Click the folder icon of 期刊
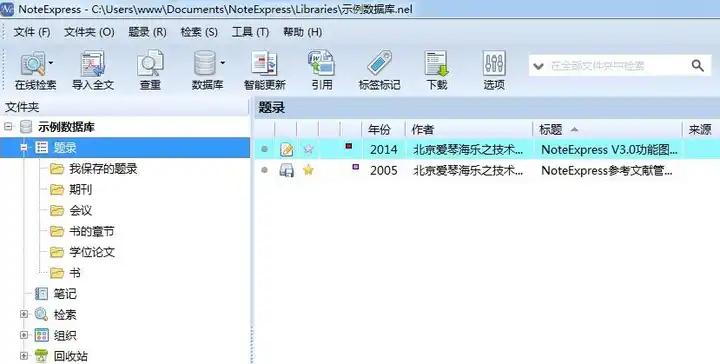Viewport: 720px width, 364px height. [x=57, y=189]
